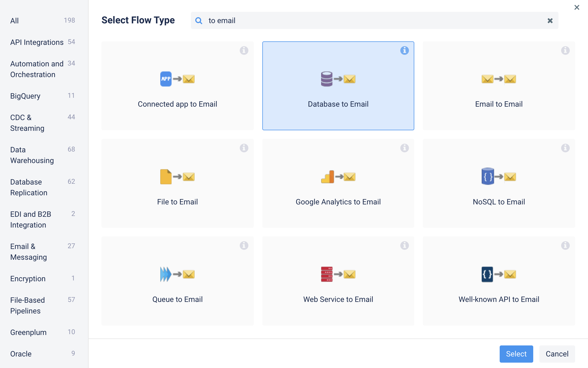Open info for Well-known API to Email

(x=565, y=245)
